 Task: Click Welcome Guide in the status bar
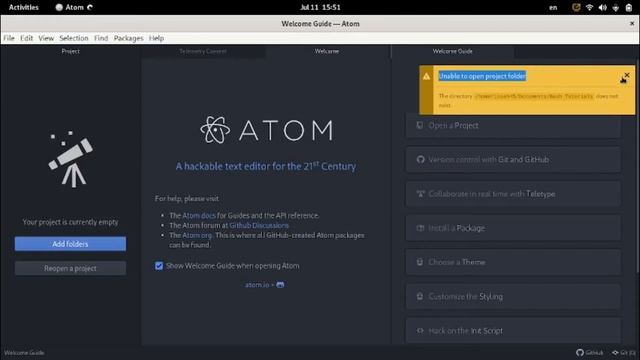(24, 353)
